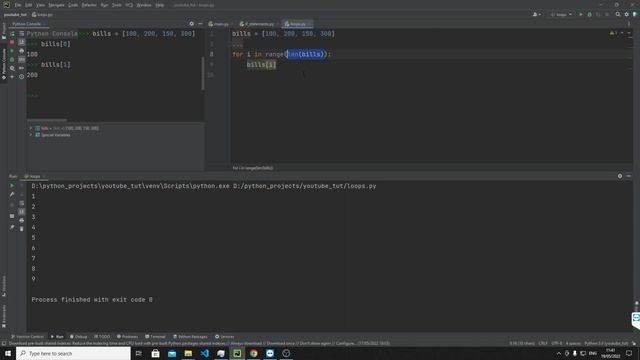The height and width of the screenshot is (360, 640).
Task: Open the Refactor menu
Action: point(89,5)
